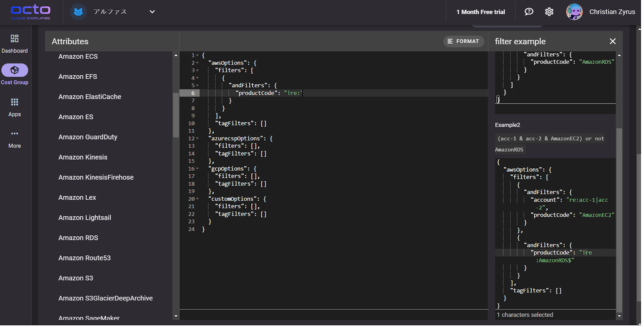Collapse gcpOptions fold arrow on line 16

pyautogui.click(x=198, y=169)
